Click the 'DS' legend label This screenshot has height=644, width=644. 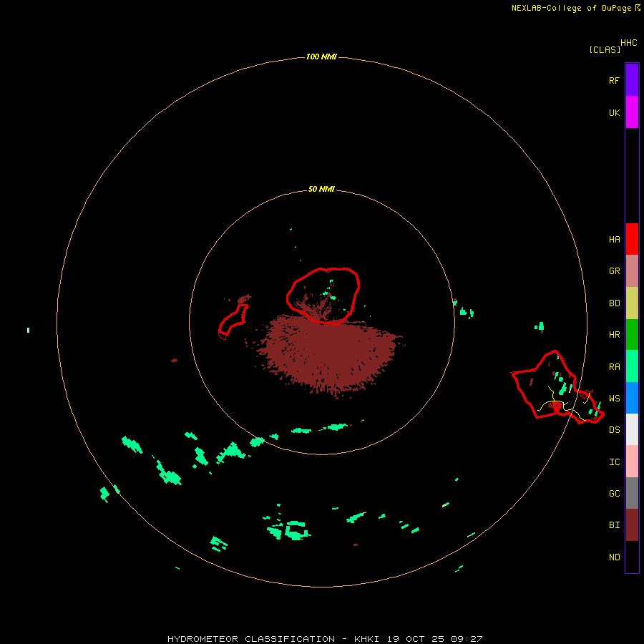click(x=614, y=430)
